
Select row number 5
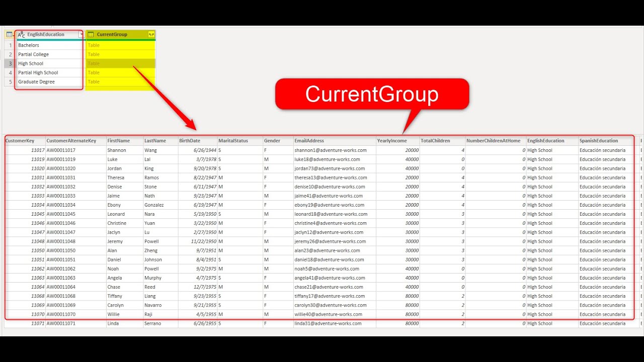pos(10,81)
